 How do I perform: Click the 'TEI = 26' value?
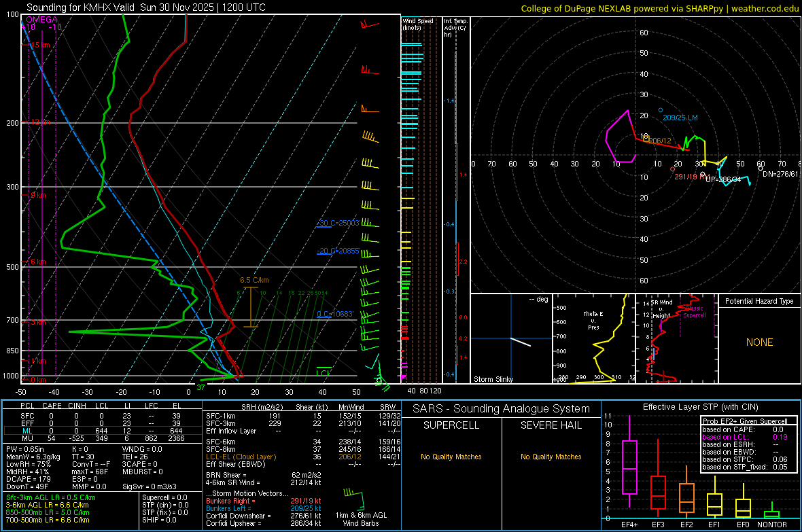coord(135,457)
